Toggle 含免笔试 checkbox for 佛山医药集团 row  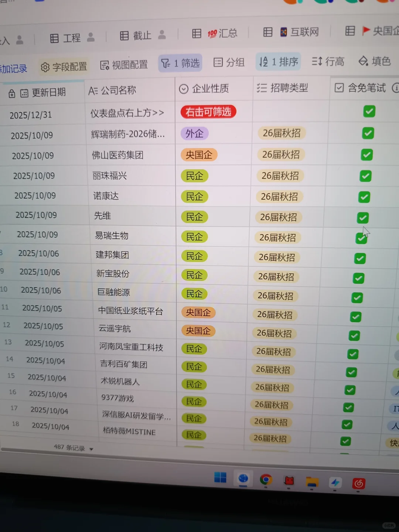pos(367,154)
